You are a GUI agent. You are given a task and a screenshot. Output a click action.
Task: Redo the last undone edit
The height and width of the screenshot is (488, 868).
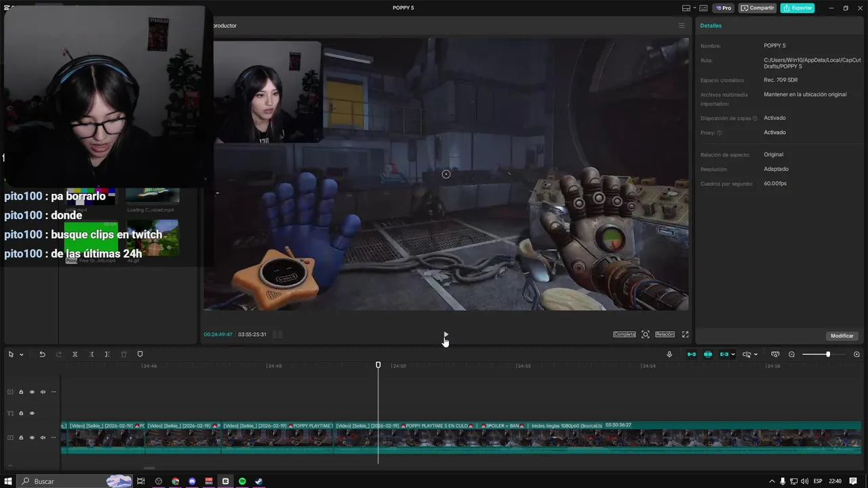(x=59, y=354)
